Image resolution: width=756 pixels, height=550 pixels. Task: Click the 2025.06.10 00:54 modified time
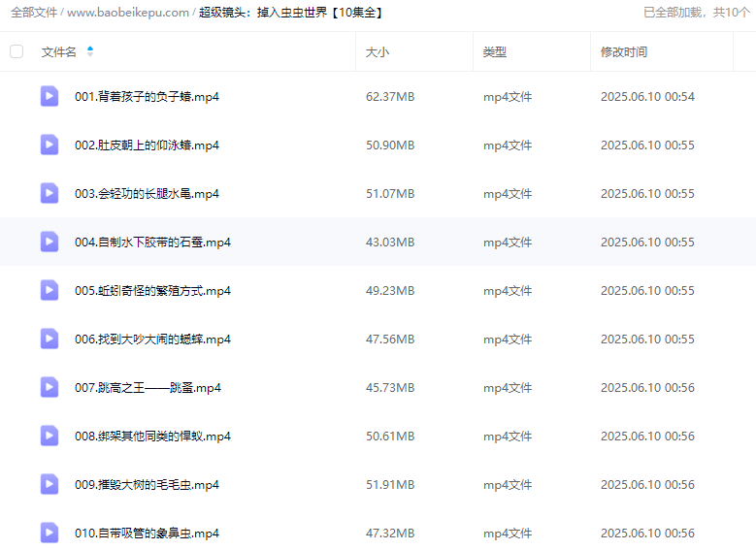pos(647,96)
